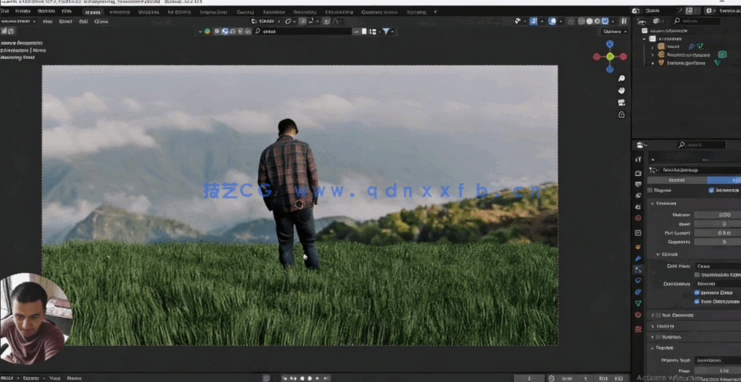741x382 pixels.
Task: Open the Output properties tab
Action: (638, 184)
